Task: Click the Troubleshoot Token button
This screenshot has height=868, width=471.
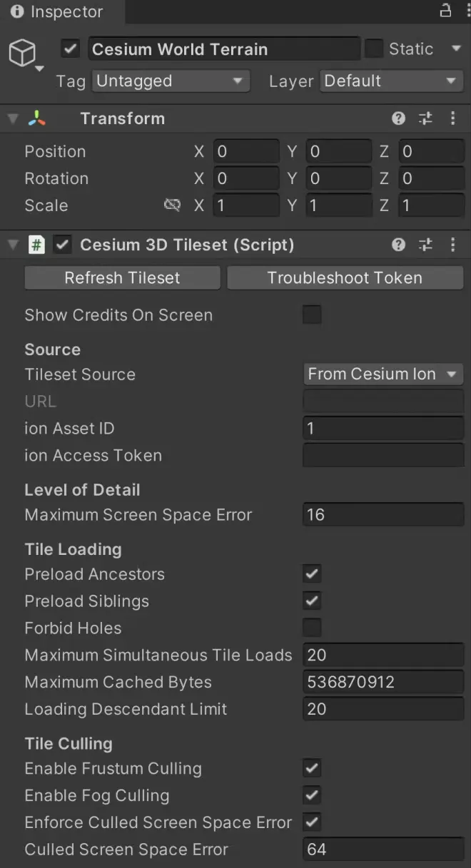Action: pos(345,278)
